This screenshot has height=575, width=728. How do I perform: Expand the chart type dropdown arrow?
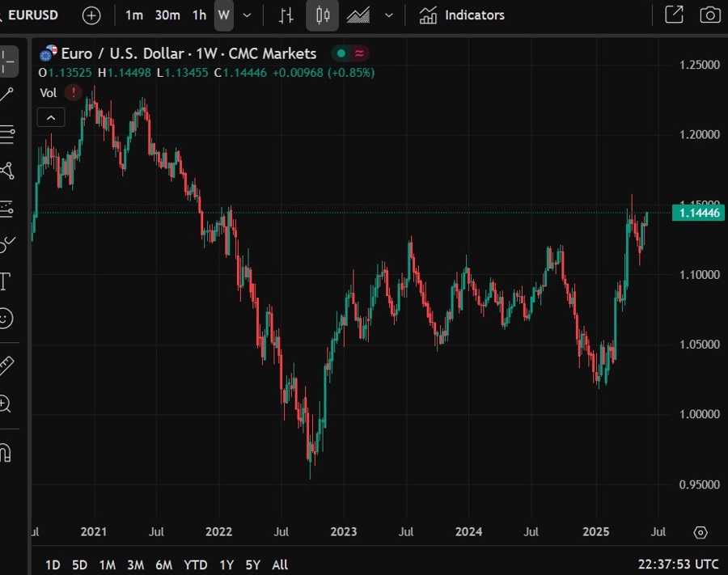[387, 15]
